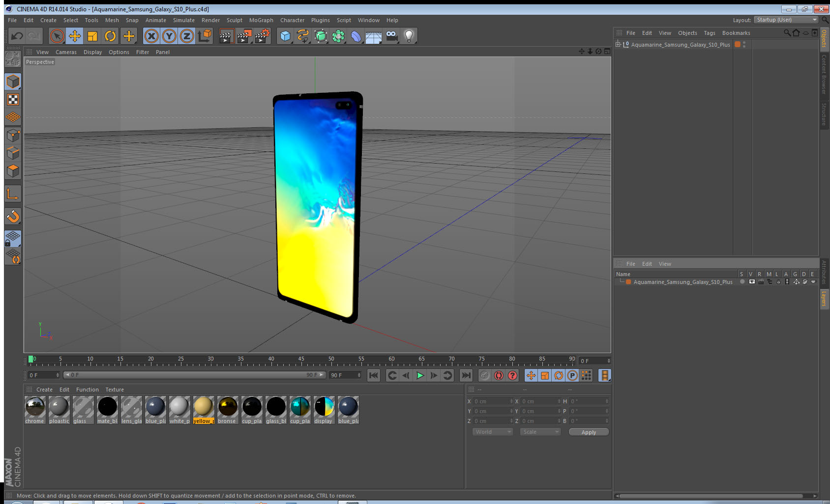Image resolution: width=830 pixels, height=504 pixels.
Task: Open material manager Create menu
Action: [x=44, y=390]
